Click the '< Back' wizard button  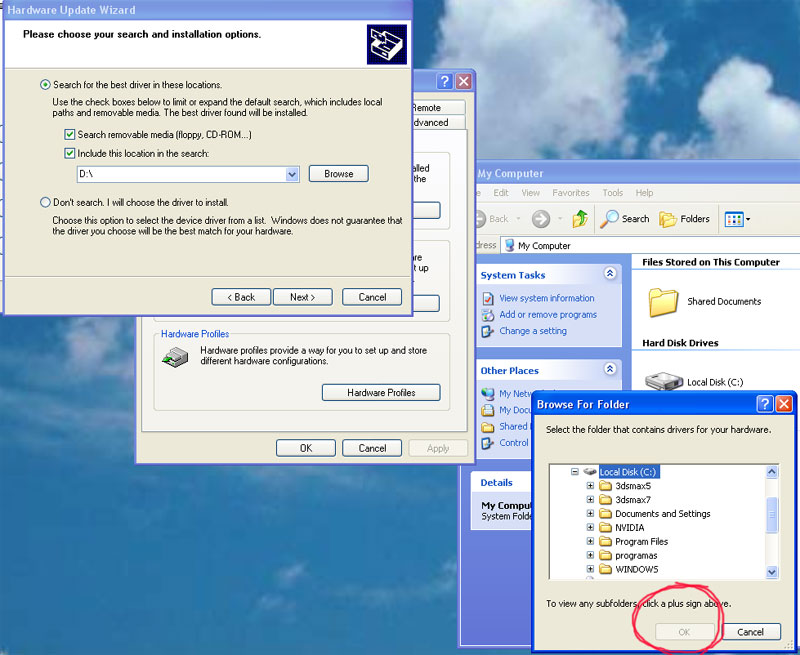click(241, 297)
